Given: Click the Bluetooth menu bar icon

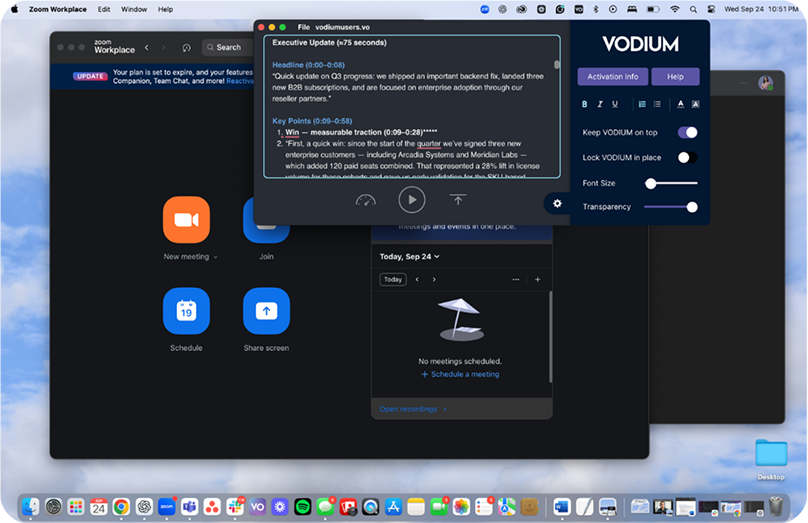Looking at the screenshot, I should (x=596, y=9).
